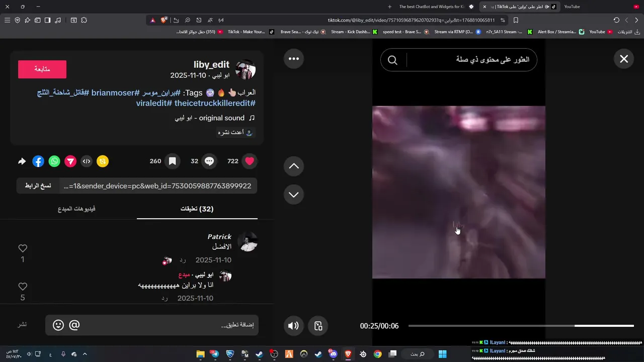Viewport: 644px width, 362px height.
Task: Insert mention with @ icon
Action: click(74, 325)
